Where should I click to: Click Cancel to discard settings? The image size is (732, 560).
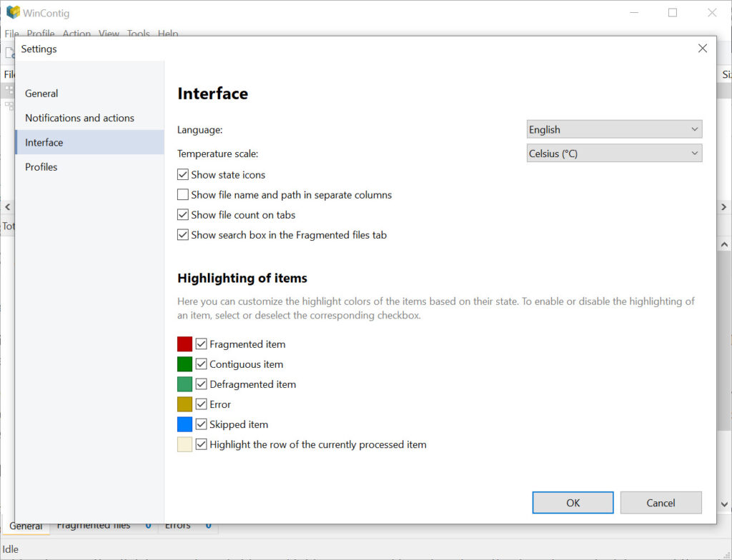click(x=661, y=503)
